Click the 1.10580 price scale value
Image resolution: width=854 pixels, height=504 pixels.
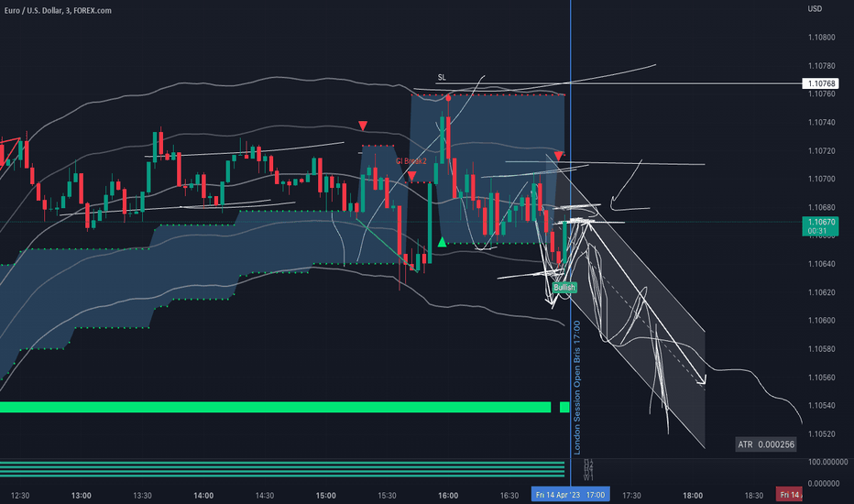pos(821,349)
